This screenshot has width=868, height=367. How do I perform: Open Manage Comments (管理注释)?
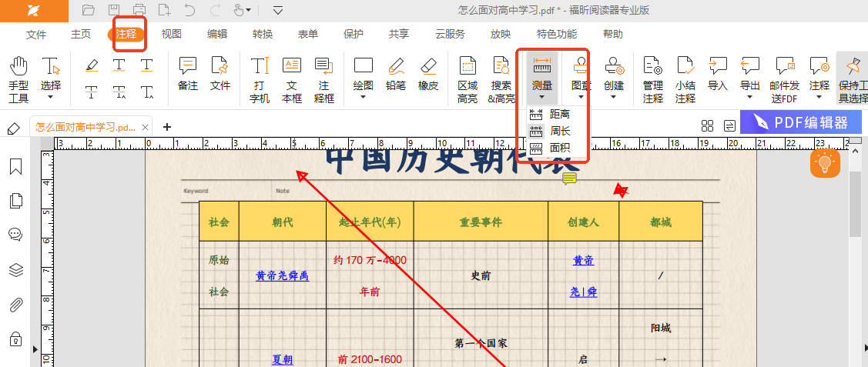[x=652, y=79]
